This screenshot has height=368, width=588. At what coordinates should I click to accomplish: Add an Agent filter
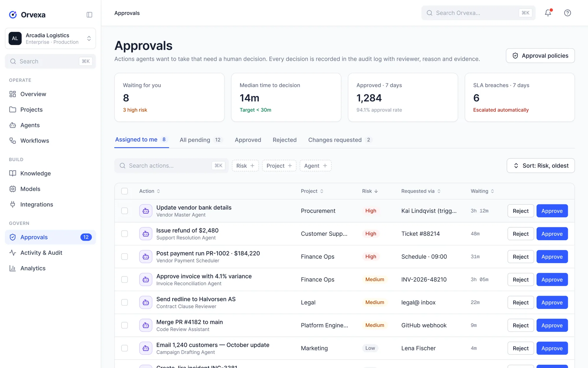point(315,166)
